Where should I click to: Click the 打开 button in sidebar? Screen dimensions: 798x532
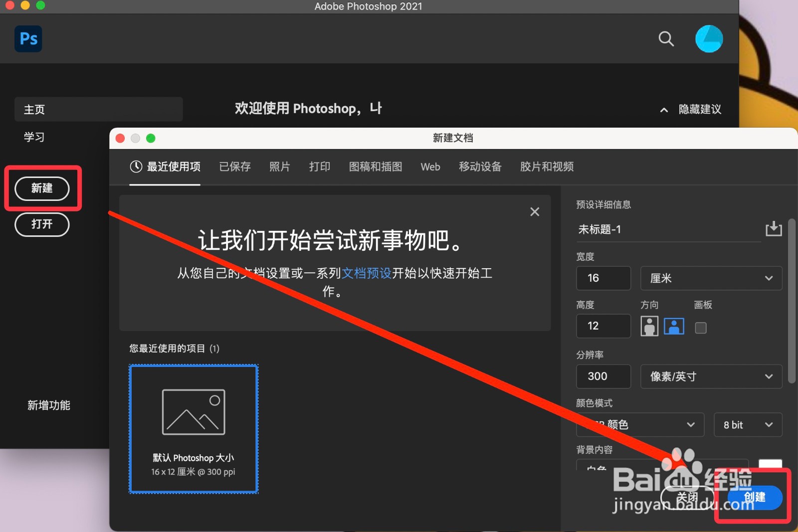tap(42, 224)
